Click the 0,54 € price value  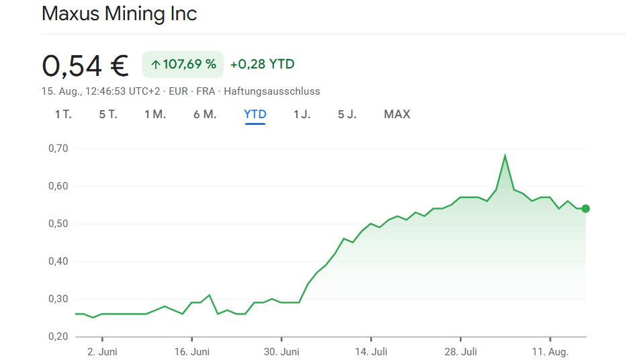click(85, 66)
